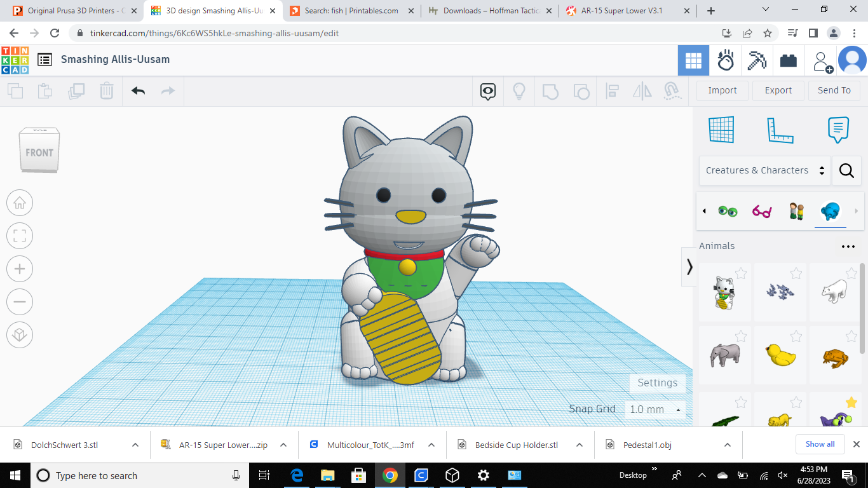Image resolution: width=868 pixels, height=488 pixels.
Task: Favorite the lucky cat shape star
Action: pos(741,273)
